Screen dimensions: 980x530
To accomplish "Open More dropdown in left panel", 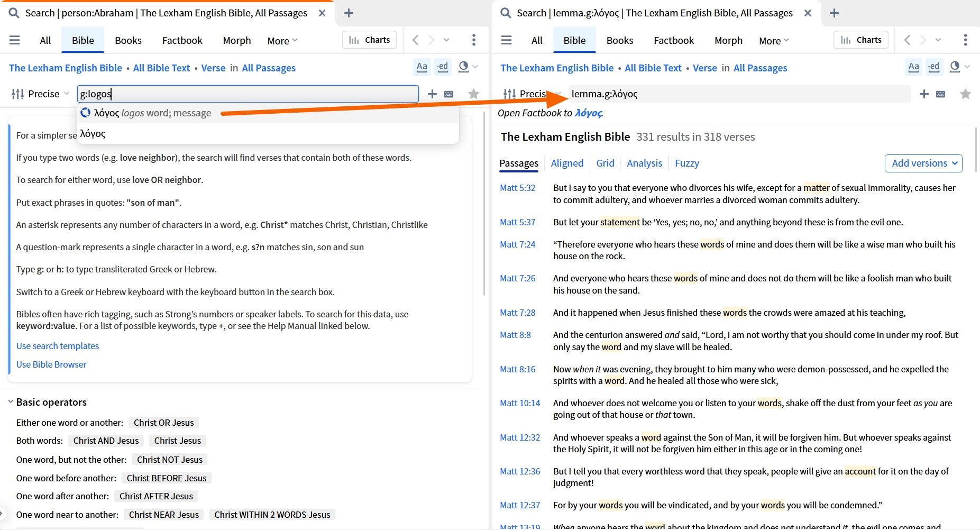I will [282, 41].
